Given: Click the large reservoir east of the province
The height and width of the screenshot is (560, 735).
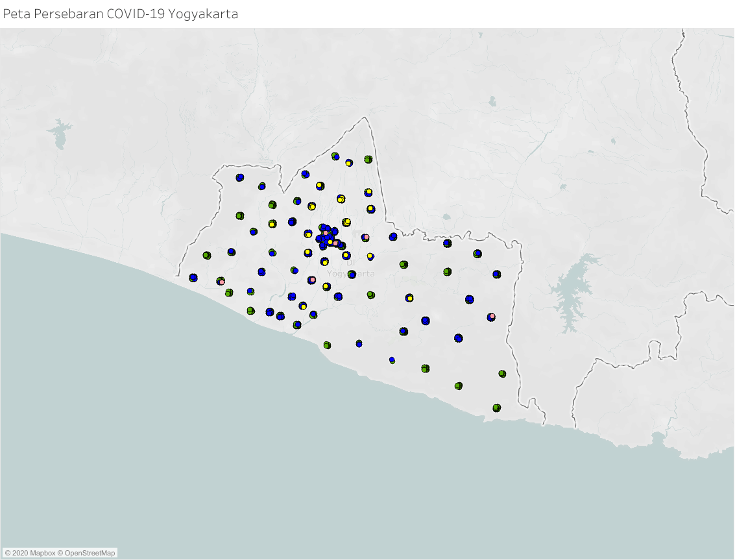Looking at the screenshot, I should (573, 292).
